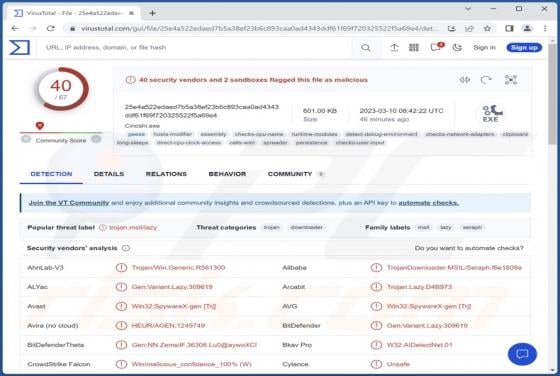Click the reanalyze file icon
The image size is (560, 376).
tap(486, 80)
